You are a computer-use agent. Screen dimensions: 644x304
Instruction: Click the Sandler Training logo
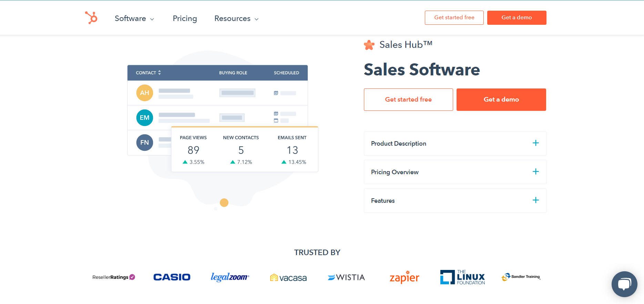[521, 277]
